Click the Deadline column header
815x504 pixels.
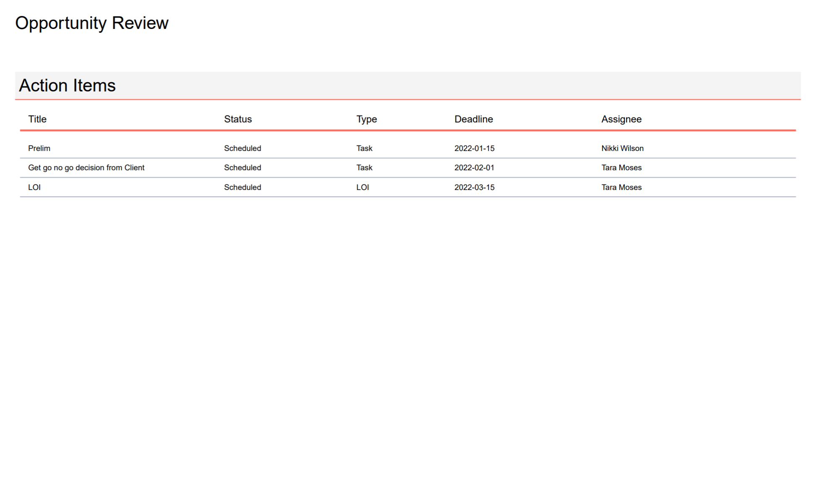pyautogui.click(x=473, y=119)
